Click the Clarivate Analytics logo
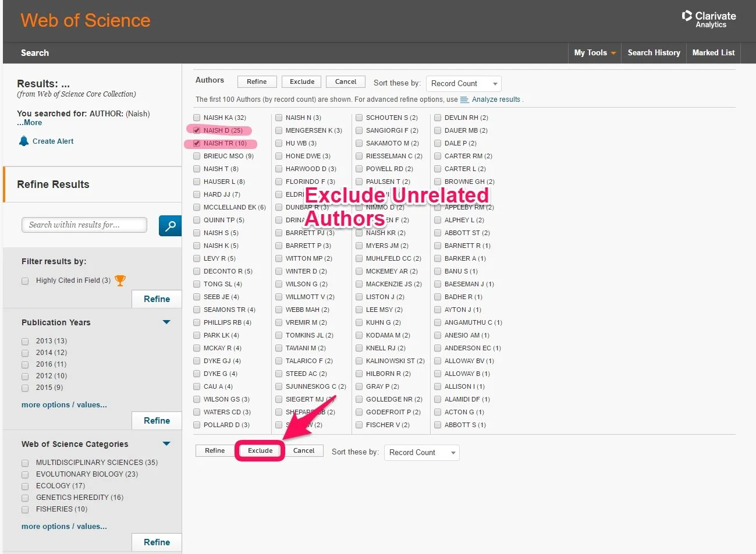The width and height of the screenshot is (756, 554). (708, 19)
